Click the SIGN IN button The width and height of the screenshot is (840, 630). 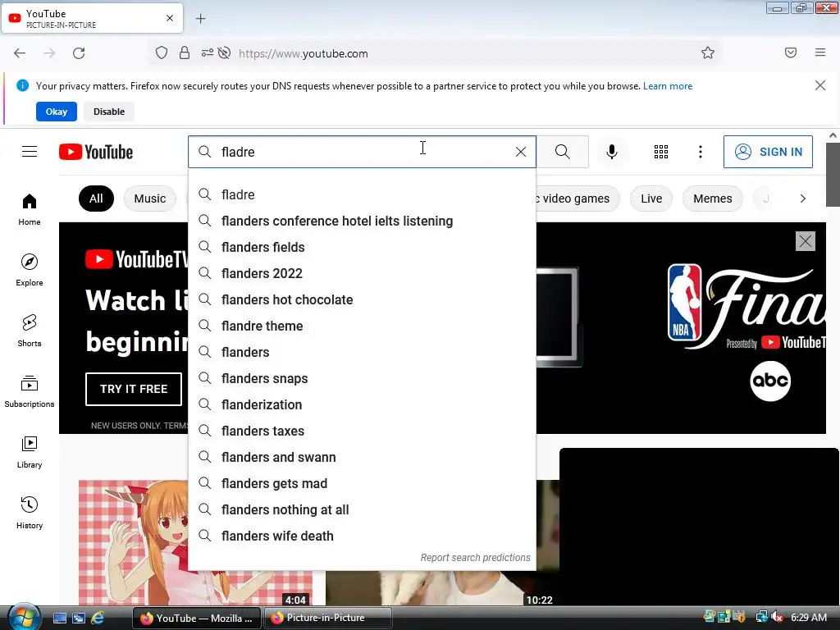point(768,152)
